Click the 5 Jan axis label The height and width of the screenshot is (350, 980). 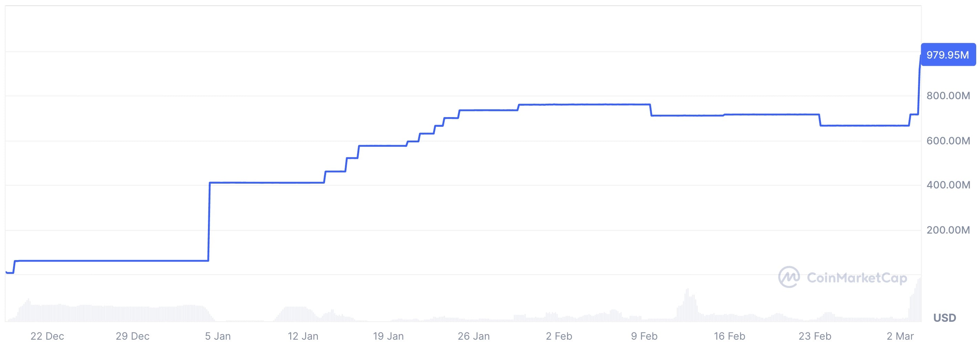tap(218, 336)
